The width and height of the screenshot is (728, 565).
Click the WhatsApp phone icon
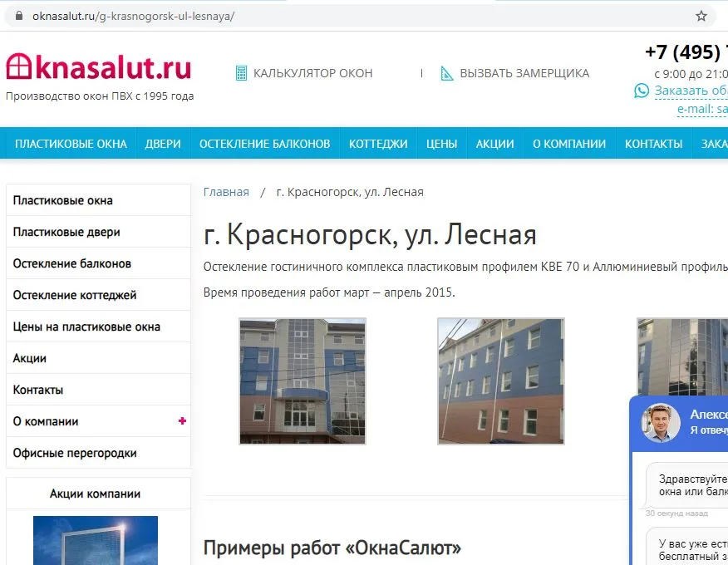642,91
